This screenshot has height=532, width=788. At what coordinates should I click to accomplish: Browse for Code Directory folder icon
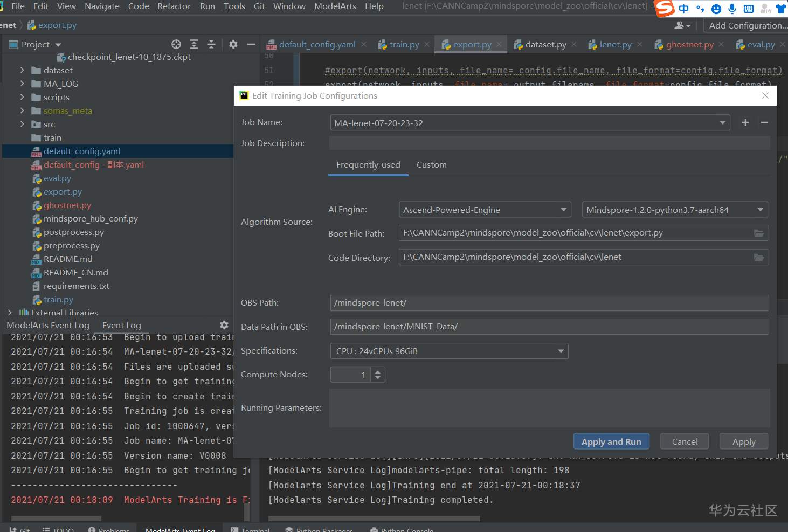(x=759, y=257)
